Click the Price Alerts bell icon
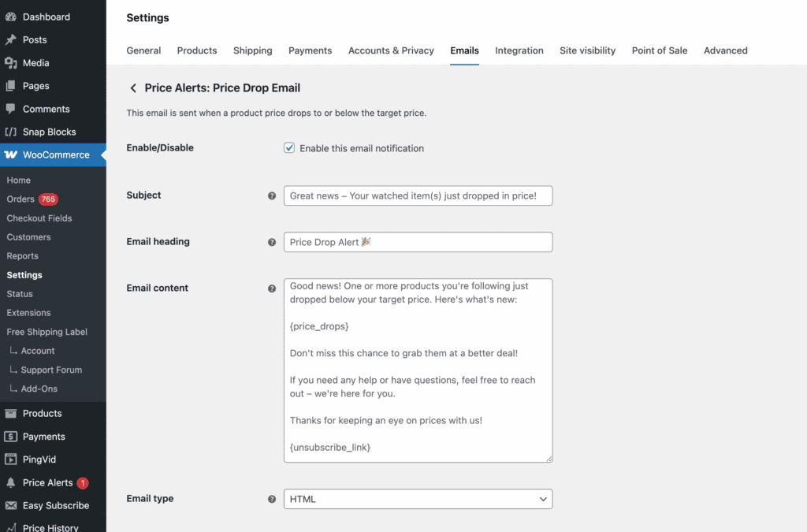 tap(11, 482)
